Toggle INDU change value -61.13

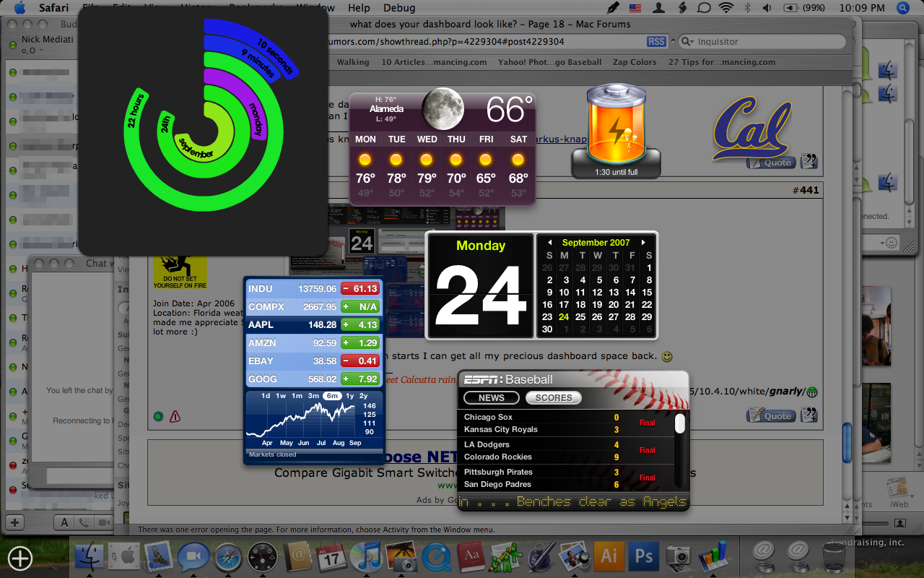[x=359, y=289]
